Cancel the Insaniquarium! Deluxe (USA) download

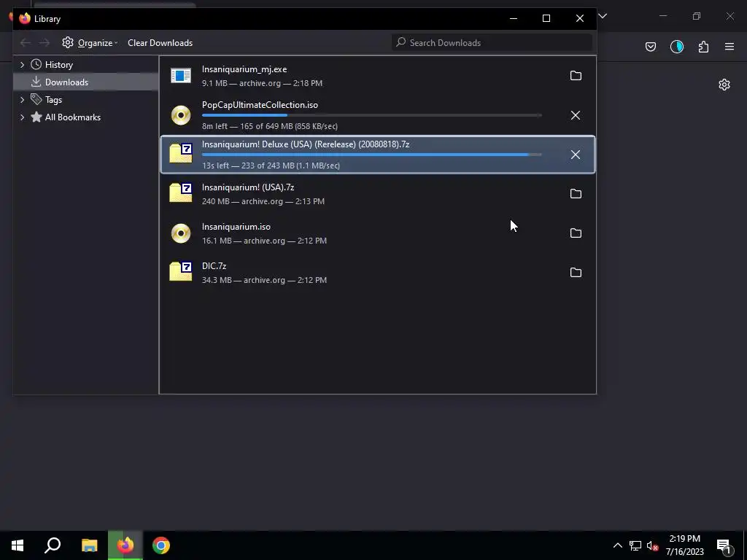coord(576,155)
